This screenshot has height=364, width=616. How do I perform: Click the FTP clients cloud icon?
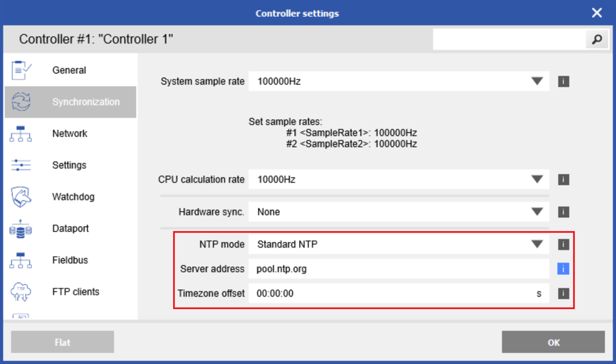tap(21, 292)
